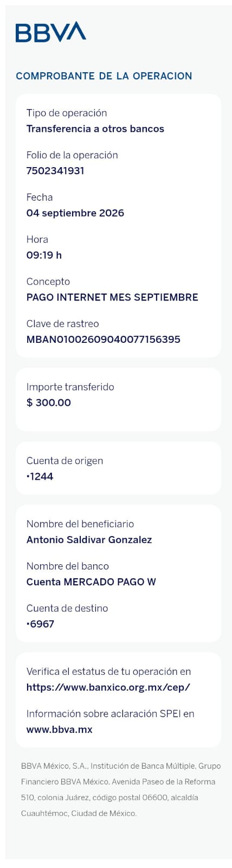Click the bank name Cuenta MERCADO PAGO W
This screenshot has width=232, height=868.
pos(91,582)
